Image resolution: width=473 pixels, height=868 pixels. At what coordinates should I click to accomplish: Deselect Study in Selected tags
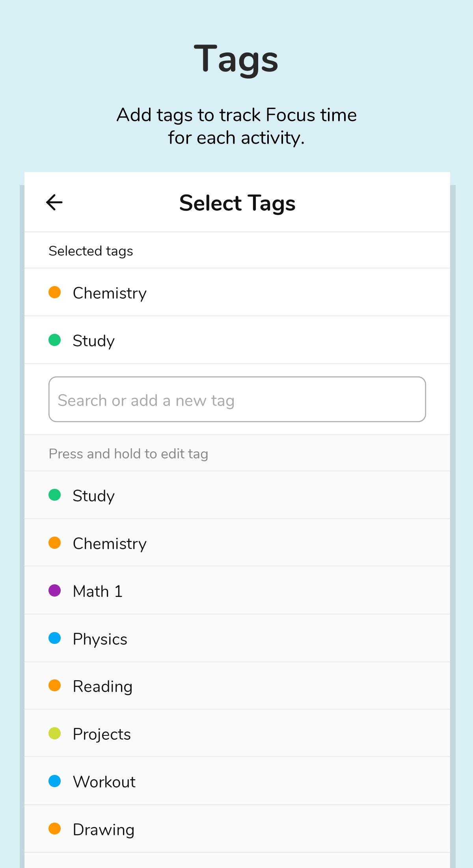(x=93, y=340)
